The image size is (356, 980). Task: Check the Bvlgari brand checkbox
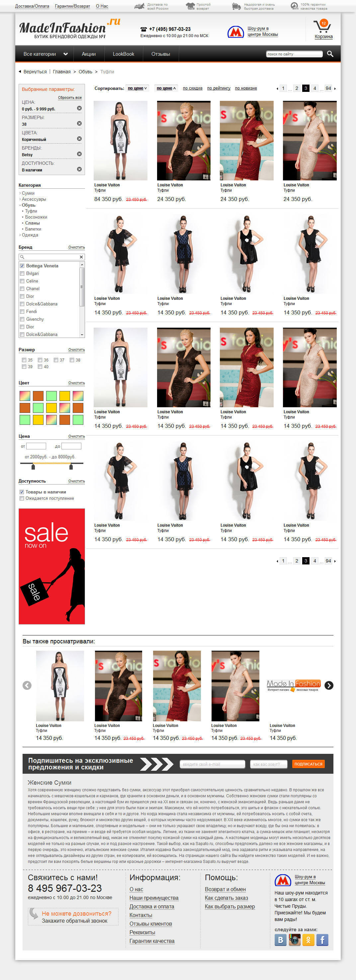coord(22,274)
